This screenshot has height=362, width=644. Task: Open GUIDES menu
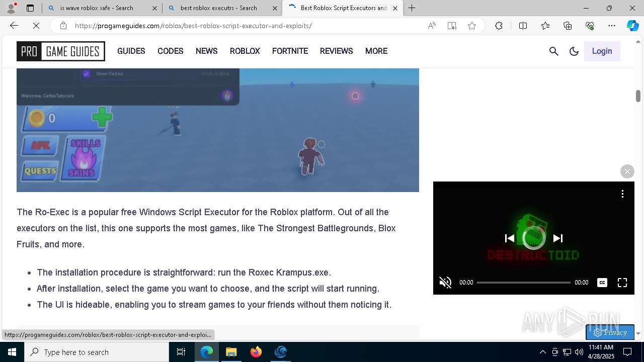pos(131,51)
